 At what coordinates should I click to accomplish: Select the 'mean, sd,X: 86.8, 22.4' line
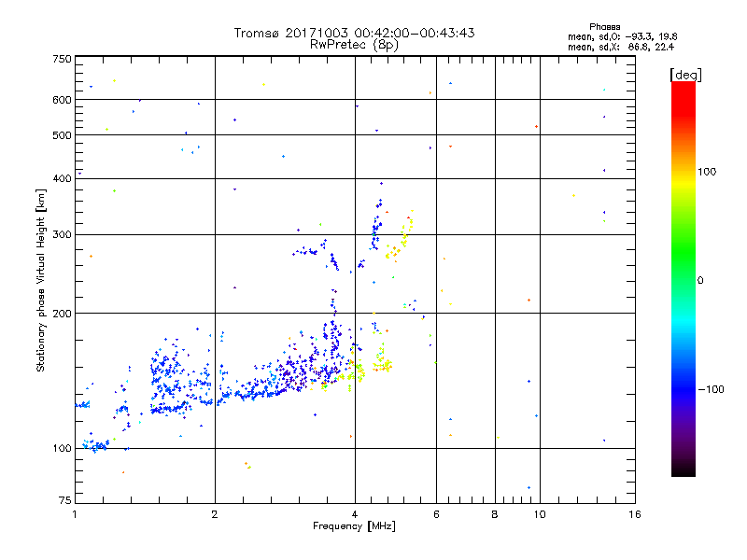621,47
